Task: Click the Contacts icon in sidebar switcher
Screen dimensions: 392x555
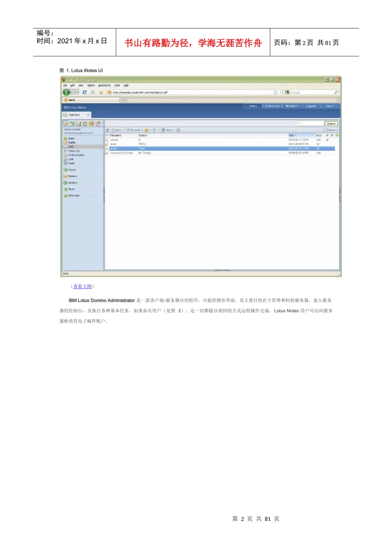Action: (78, 123)
